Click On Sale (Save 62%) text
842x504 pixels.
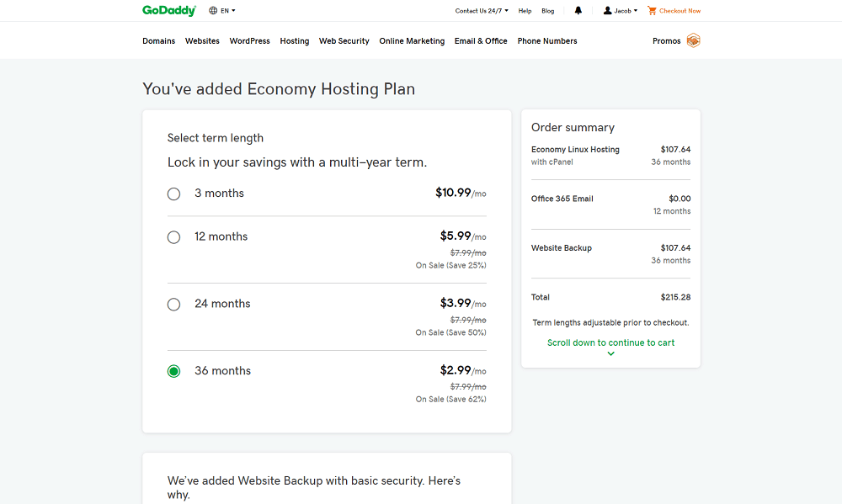[451, 400]
